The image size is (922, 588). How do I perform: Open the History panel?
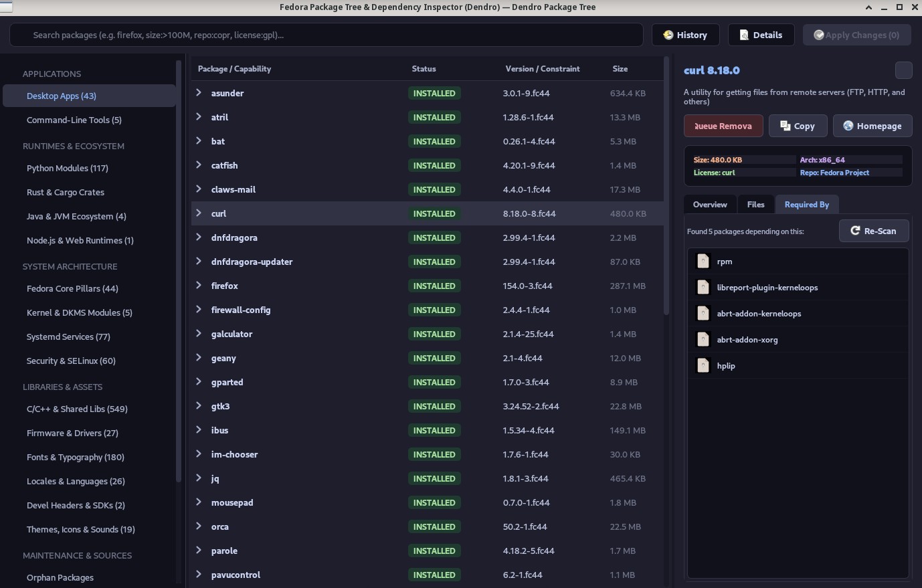[x=685, y=35]
